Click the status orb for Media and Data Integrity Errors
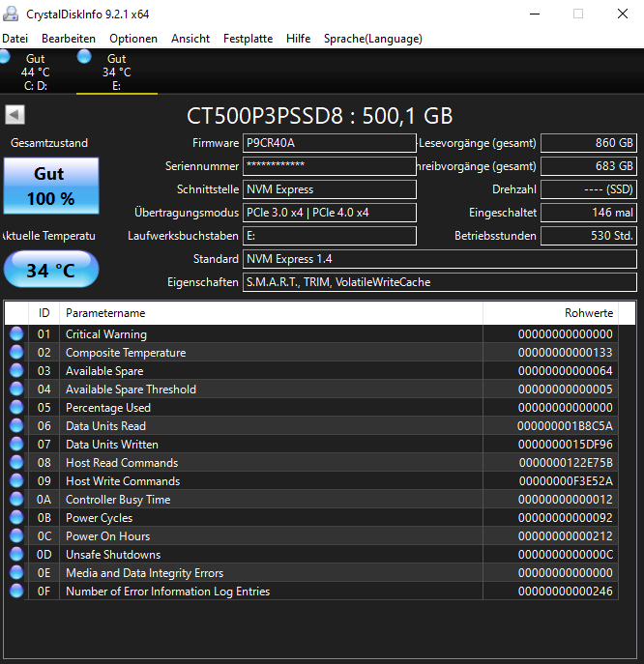Screen dimensions: 644x664 point(16,572)
